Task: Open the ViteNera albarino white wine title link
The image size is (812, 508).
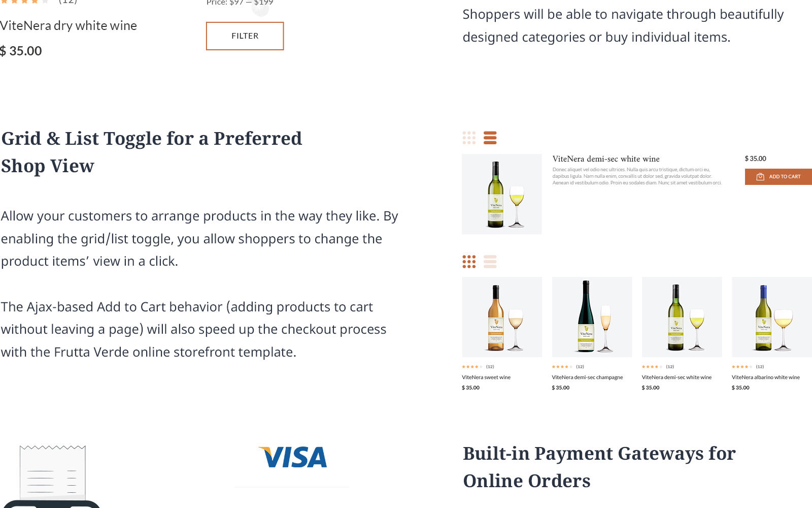Action: 765,377
